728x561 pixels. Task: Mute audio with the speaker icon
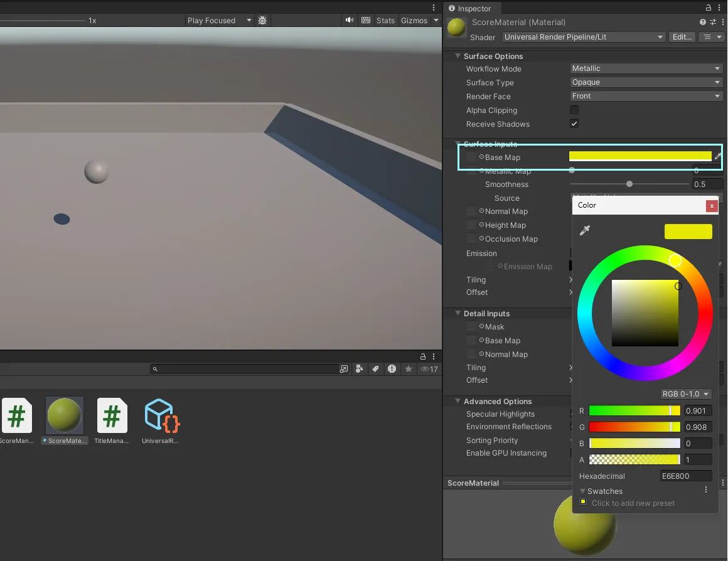pyautogui.click(x=350, y=20)
